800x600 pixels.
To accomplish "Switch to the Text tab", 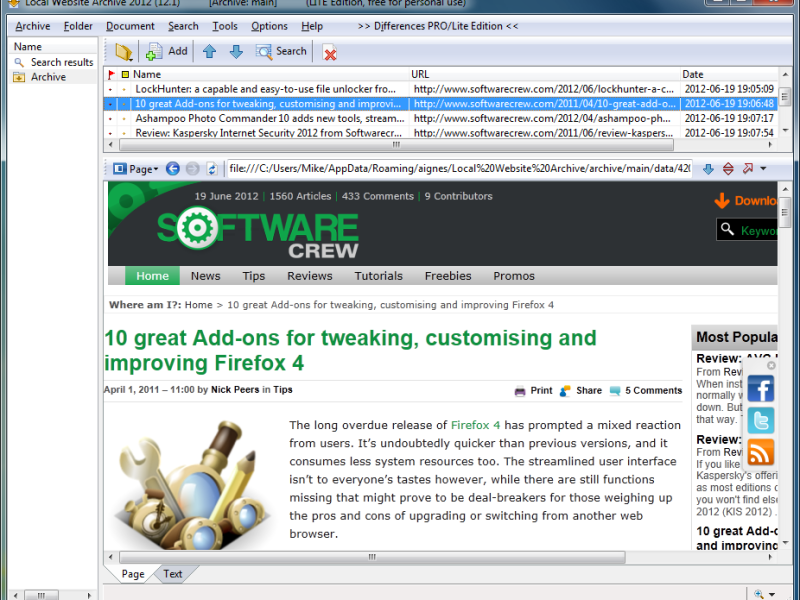I will coord(172,574).
